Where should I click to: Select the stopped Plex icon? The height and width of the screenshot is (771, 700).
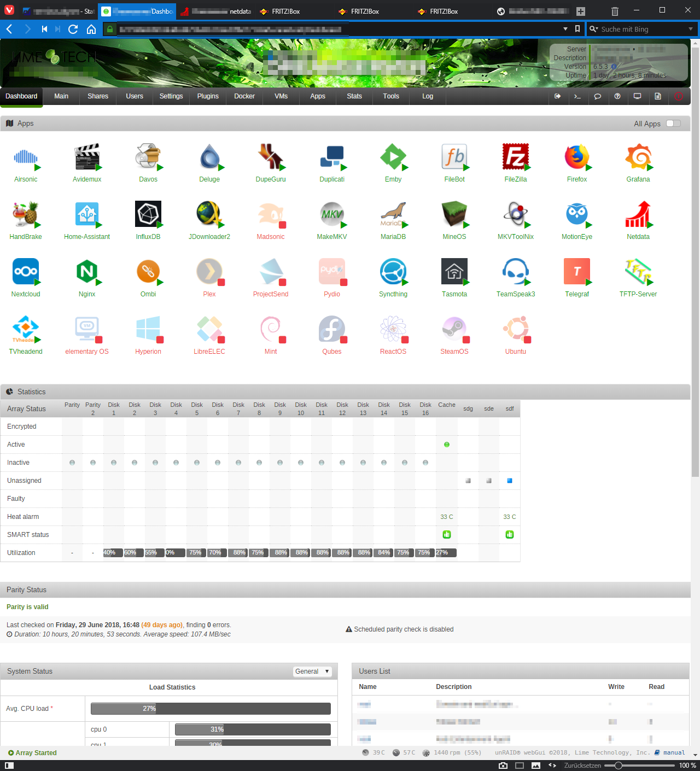coord(209,272)
